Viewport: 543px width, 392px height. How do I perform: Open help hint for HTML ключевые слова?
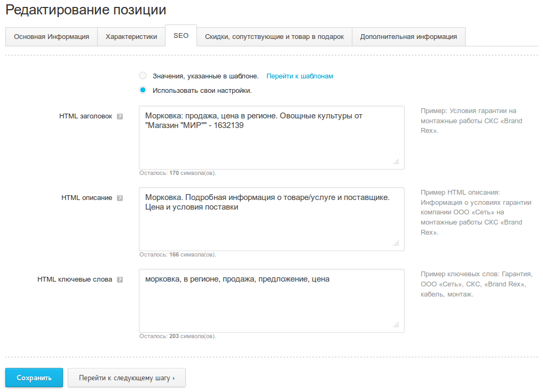pyautogui.click(x=120, y=279)
